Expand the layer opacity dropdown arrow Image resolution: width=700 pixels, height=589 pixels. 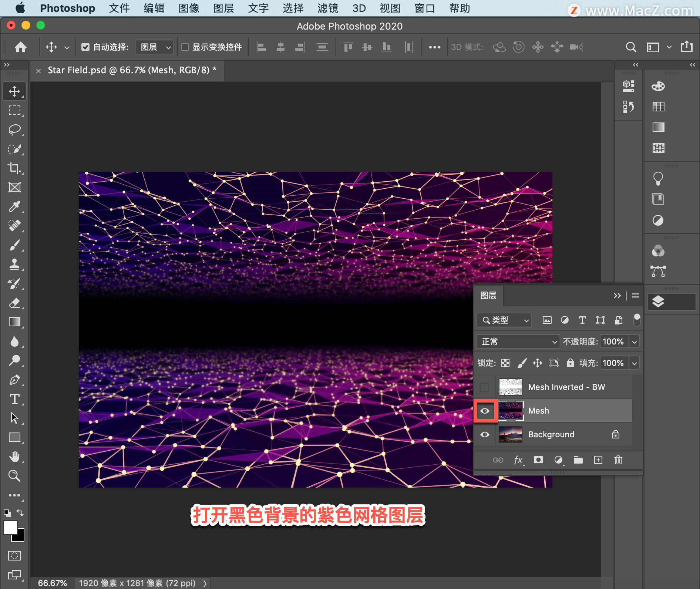[635, 341]
